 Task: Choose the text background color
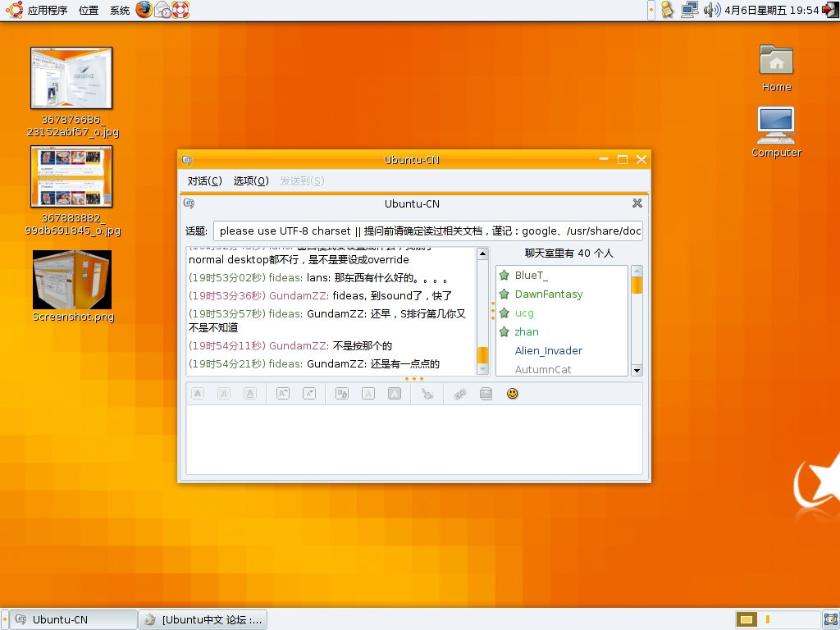[x=395, y=394]
